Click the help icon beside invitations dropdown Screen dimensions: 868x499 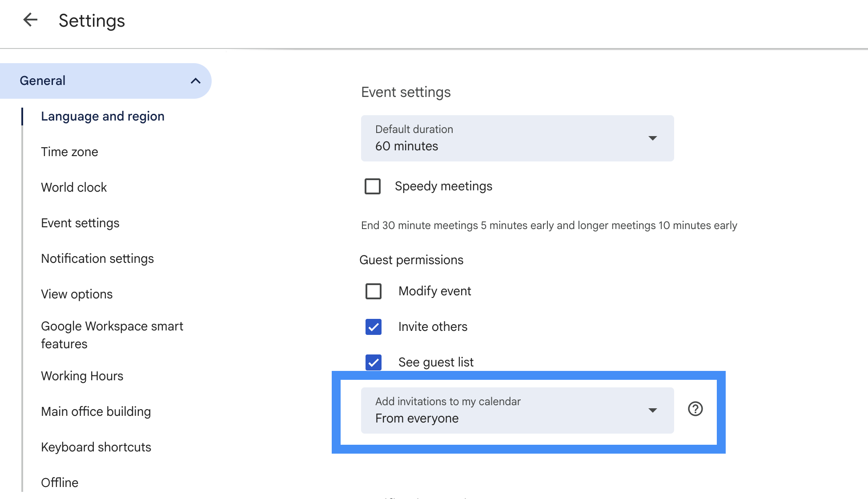coord(695,409)
